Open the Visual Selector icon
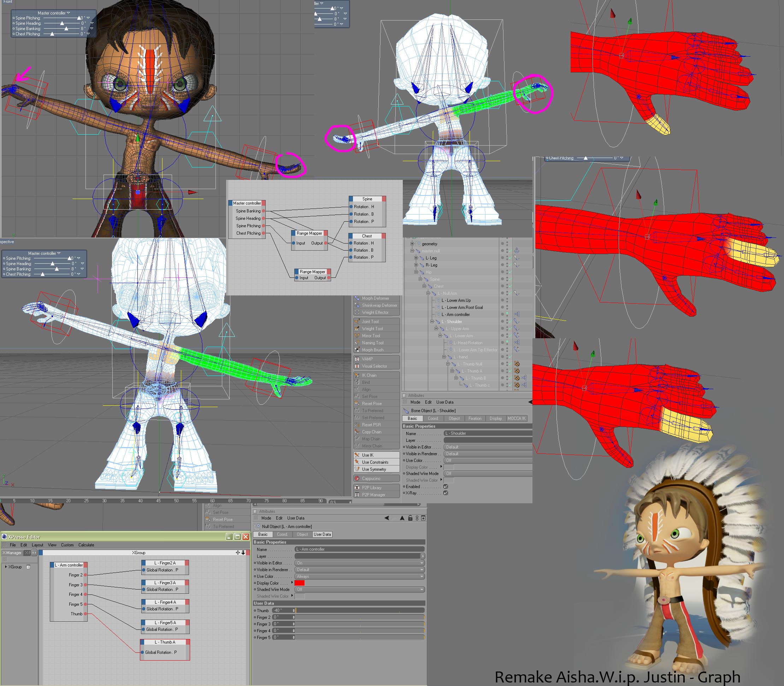 357,366
